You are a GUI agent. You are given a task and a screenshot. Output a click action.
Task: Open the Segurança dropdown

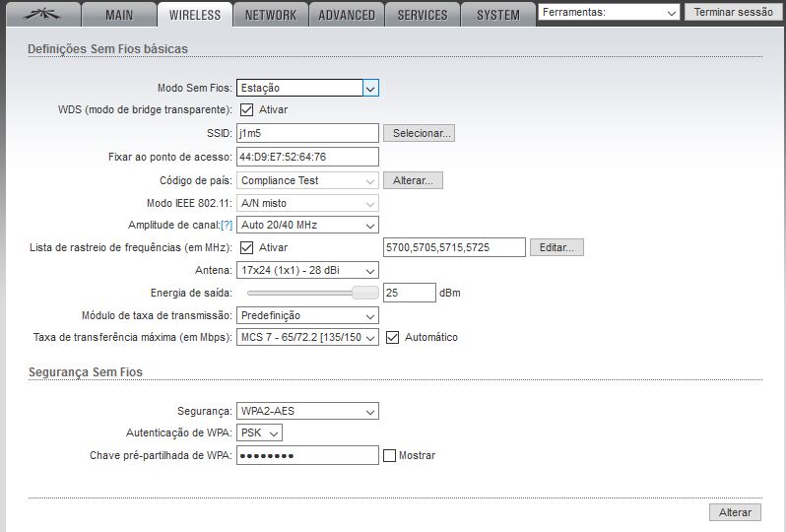tap(307, 411)
